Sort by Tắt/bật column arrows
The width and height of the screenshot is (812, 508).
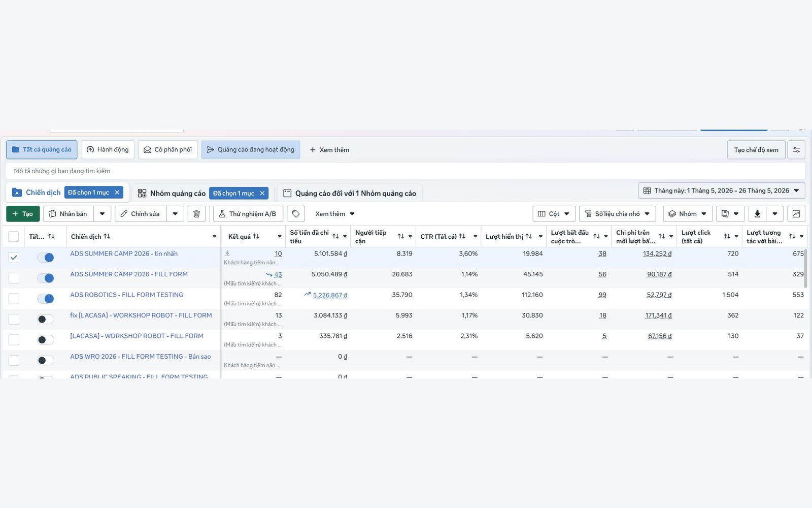coord(51,236)
